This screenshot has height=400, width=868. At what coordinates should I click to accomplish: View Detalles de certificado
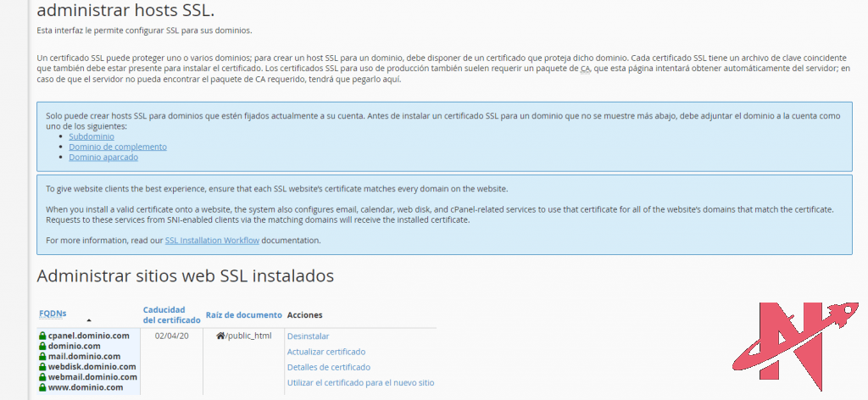[x=329, y=367]
